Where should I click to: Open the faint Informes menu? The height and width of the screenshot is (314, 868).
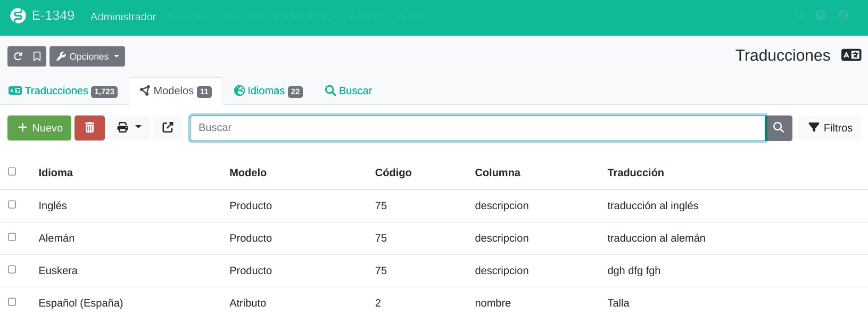[363, 17]
